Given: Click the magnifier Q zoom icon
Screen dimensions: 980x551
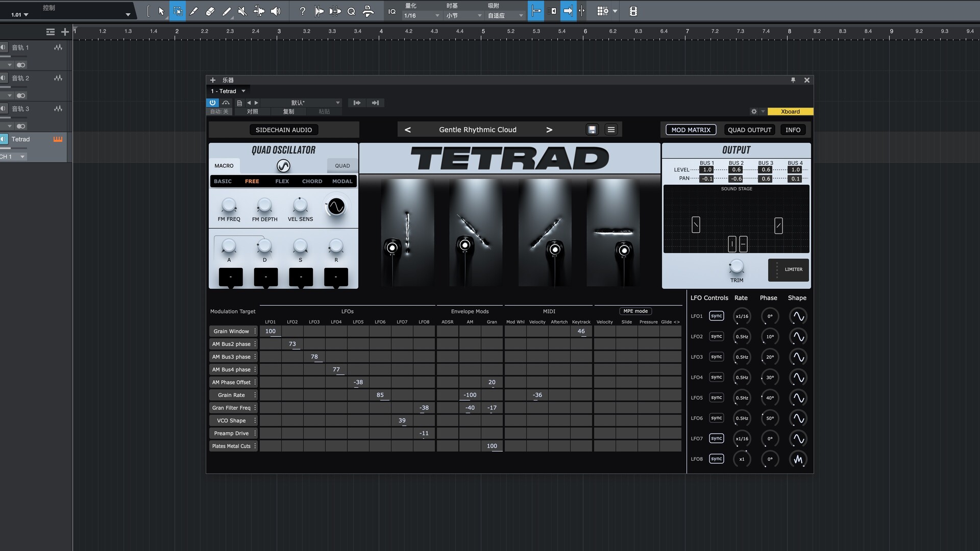Looking at the screenshot, I should pyautogui.click(x=351, y=11).
